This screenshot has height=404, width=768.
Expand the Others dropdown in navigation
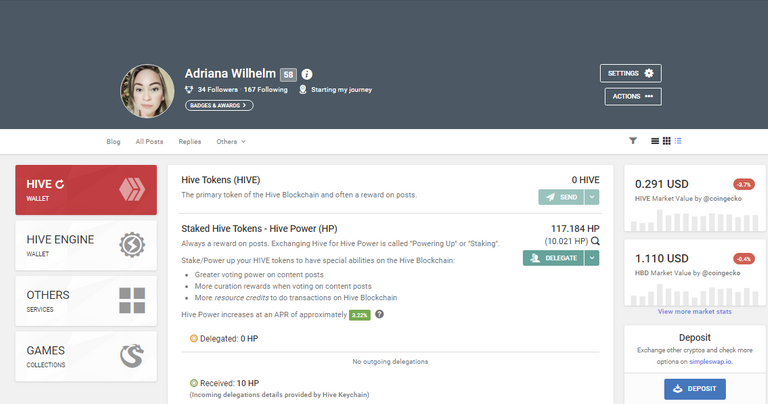point(231,142)
